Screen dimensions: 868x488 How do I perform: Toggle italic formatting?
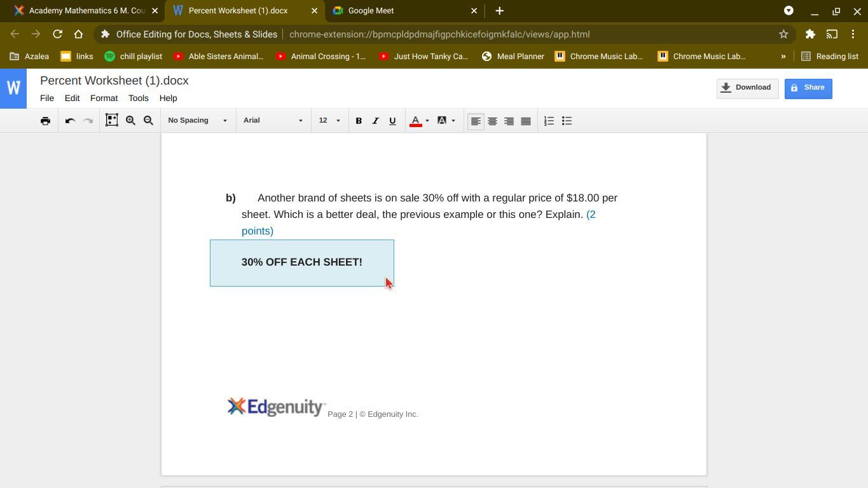pyautogui.click(x=375, y=121)
